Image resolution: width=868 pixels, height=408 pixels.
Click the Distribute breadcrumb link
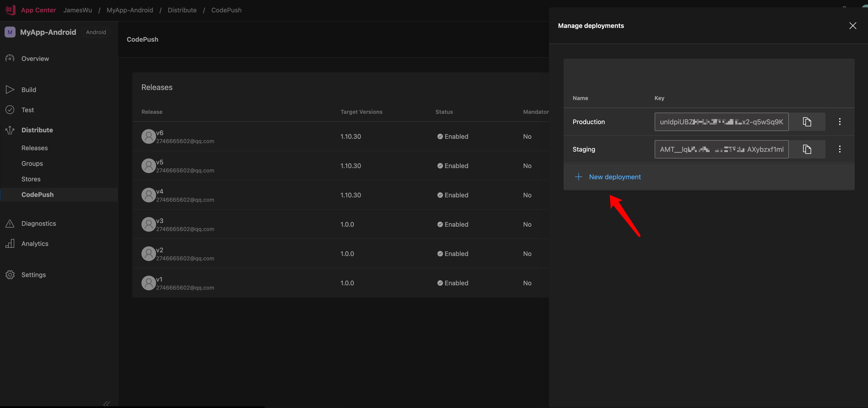pos(182,10)
